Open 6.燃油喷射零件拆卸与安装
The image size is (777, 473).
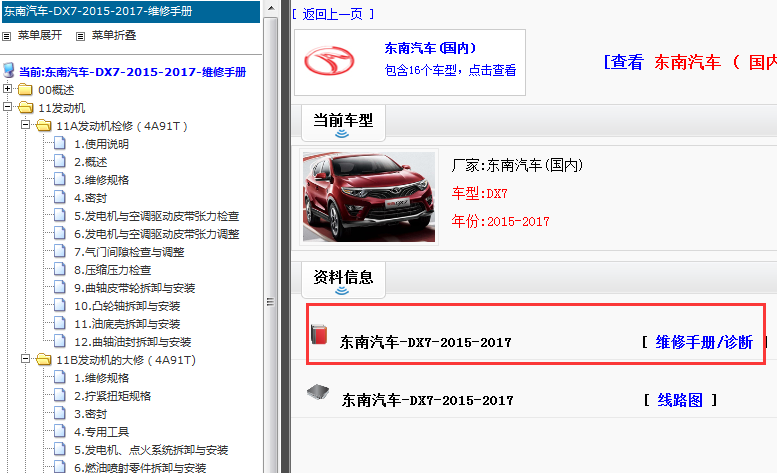tap(140, 467)
